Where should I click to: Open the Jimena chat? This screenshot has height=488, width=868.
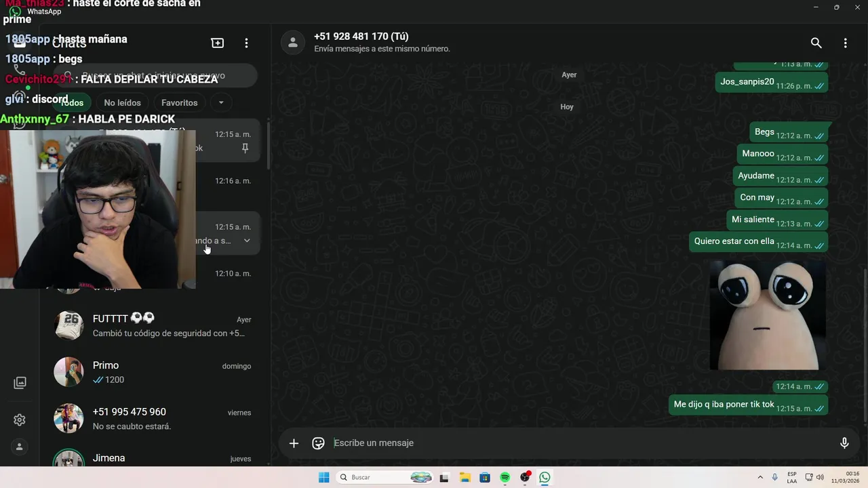tap(156, 455)
